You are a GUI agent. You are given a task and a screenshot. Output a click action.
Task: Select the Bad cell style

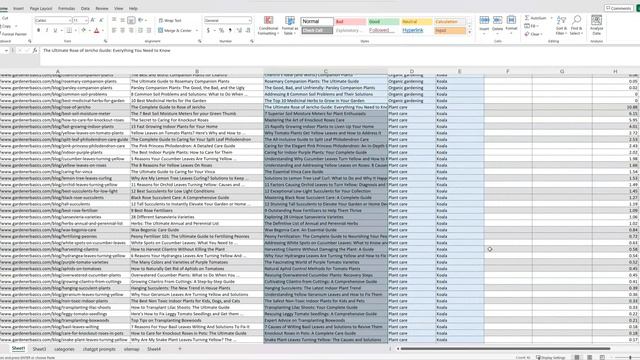click(x=350, y=22)
